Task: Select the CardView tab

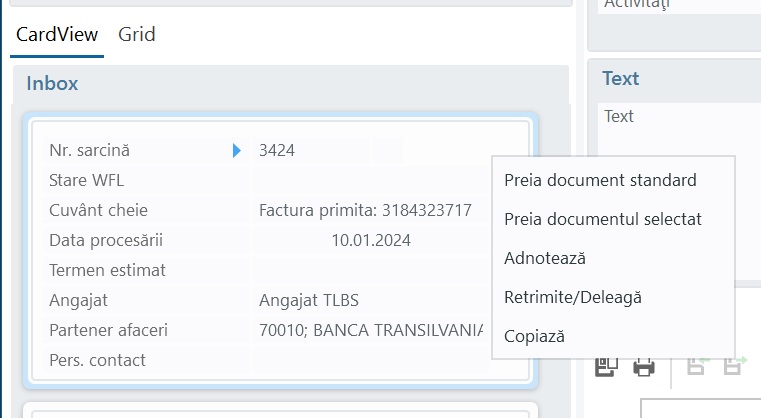Action: [x=57, y=34]
